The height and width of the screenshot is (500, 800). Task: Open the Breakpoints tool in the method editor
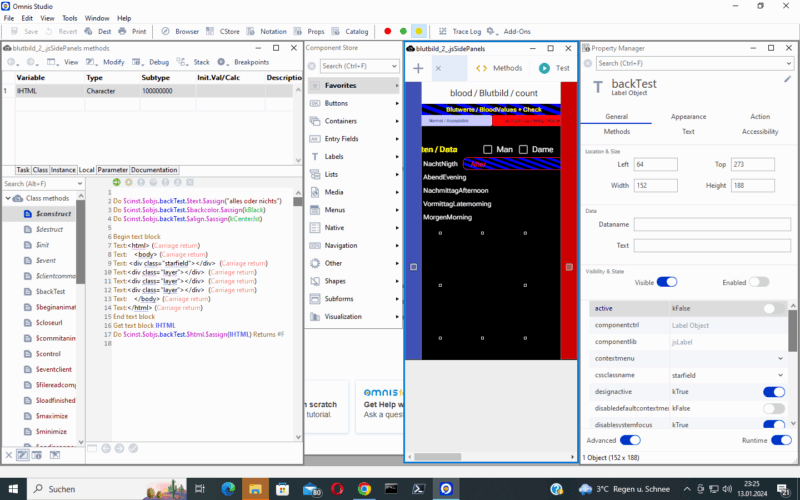(x=244, y=62)
